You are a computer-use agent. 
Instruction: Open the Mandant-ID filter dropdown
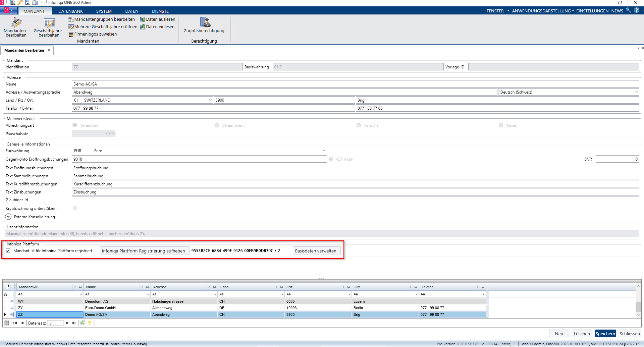81,294
